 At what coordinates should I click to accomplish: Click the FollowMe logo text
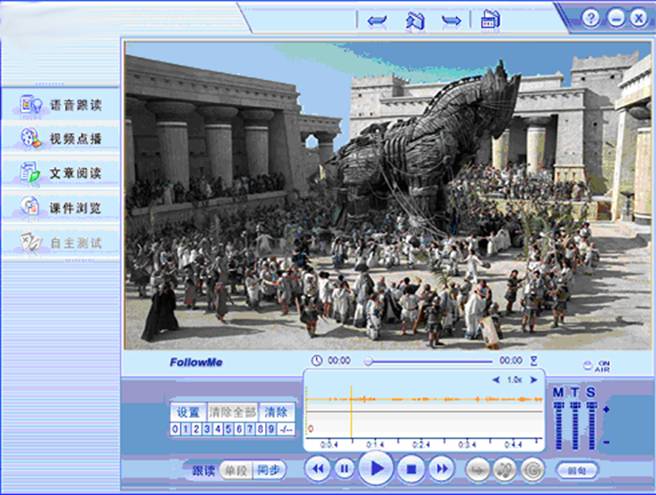196,362
